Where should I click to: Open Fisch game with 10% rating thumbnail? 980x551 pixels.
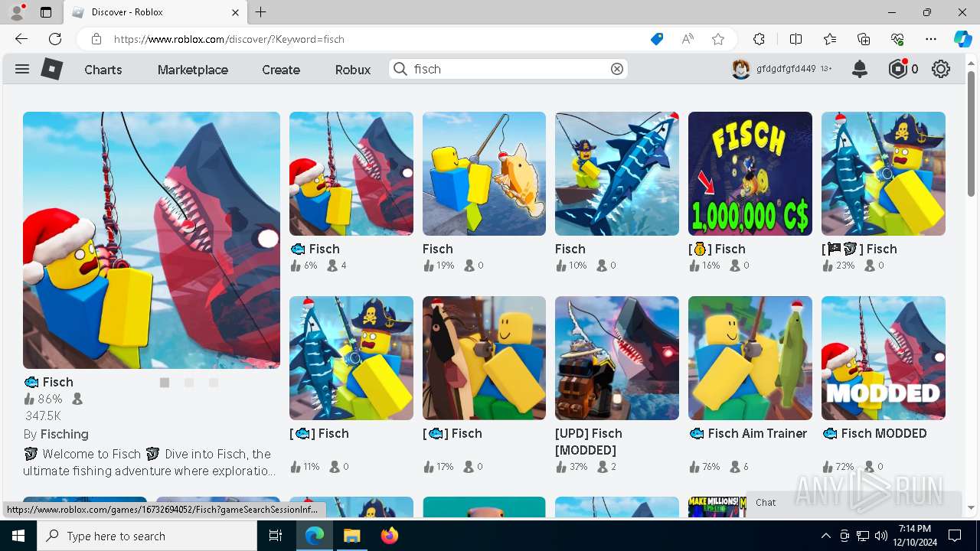click(x=617, y=174)
